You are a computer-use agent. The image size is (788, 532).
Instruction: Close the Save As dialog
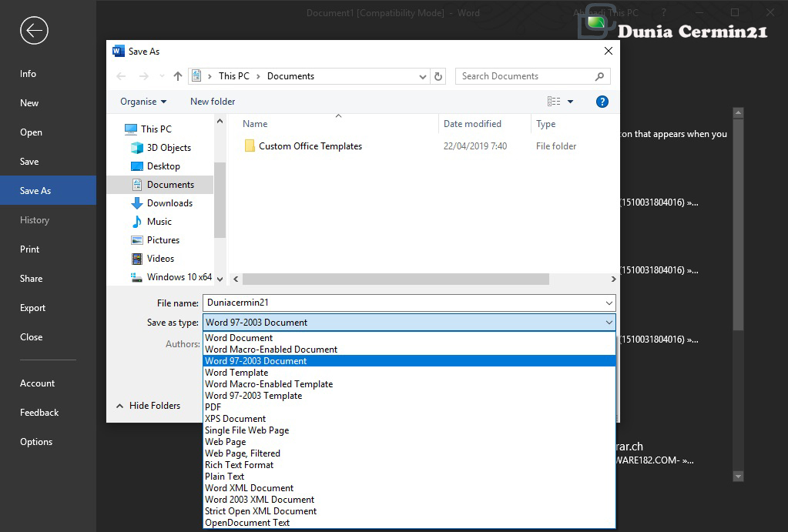tap(608, 52)
